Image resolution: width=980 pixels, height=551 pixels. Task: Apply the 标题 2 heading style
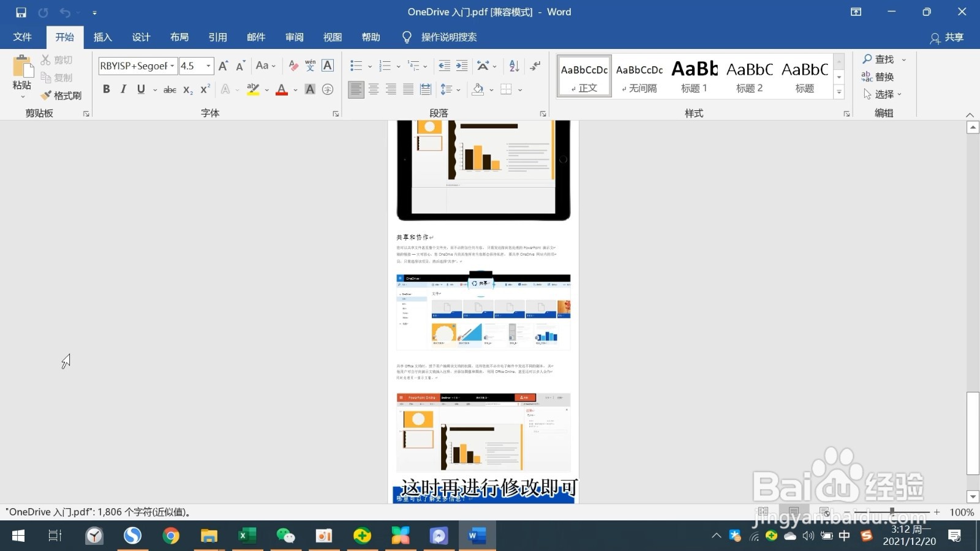tap(749, 76)
